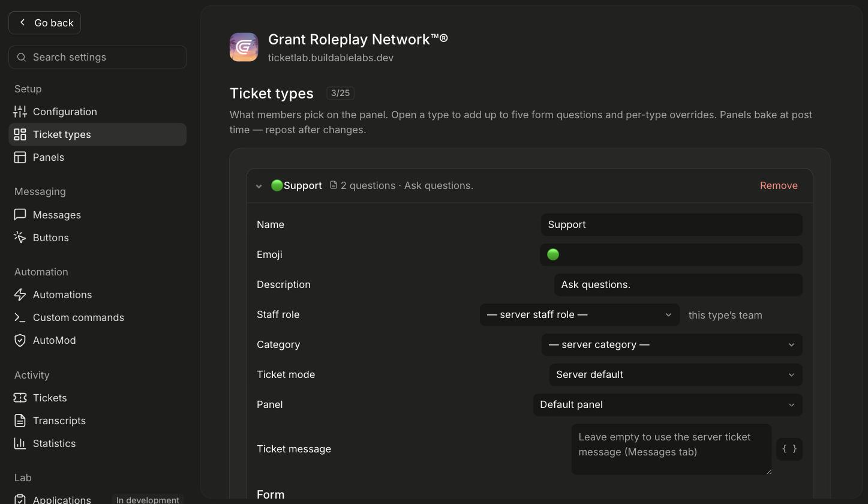868x504 pixels.
Task: Open Applications lab page
Action: click(97, 498)
